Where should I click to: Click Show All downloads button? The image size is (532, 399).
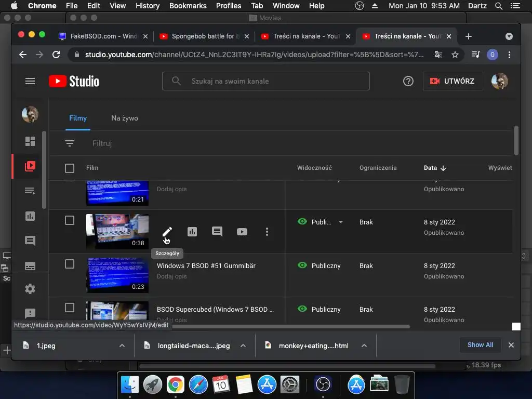pos(480,345)
